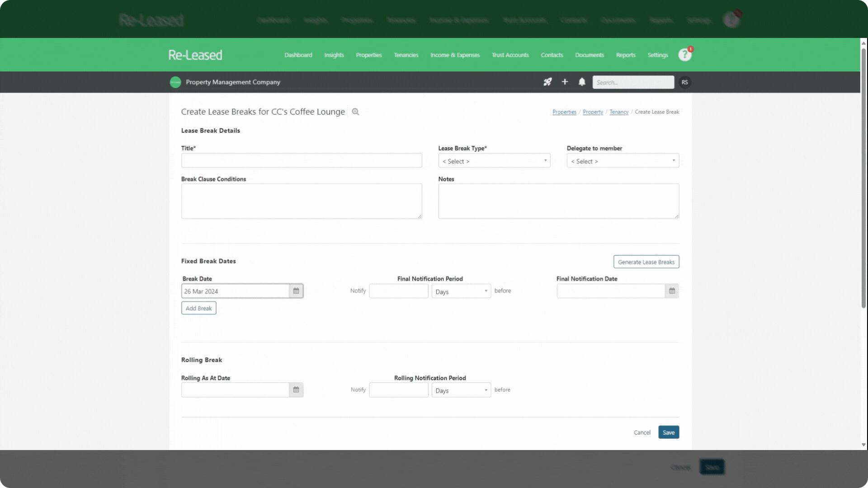
Task: Click the vertical page scrollbar
Action: [x=863, y=178]
